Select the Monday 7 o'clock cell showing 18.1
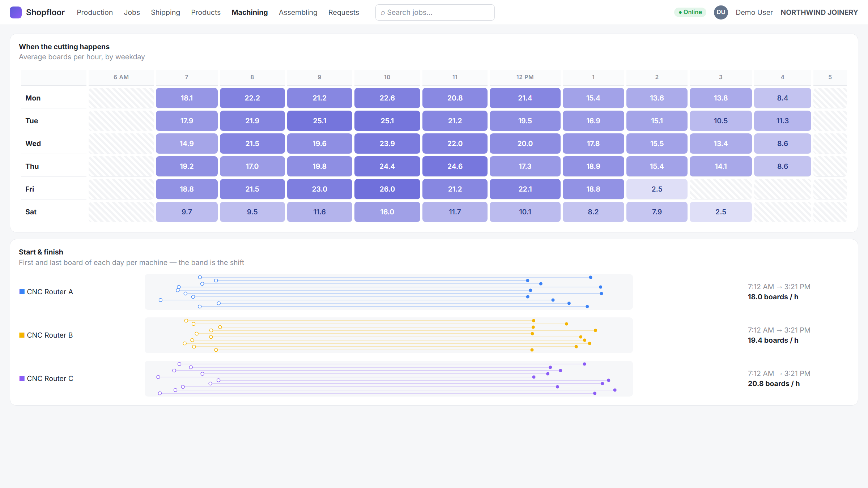 pyautogui.click(x=187, y=98)
